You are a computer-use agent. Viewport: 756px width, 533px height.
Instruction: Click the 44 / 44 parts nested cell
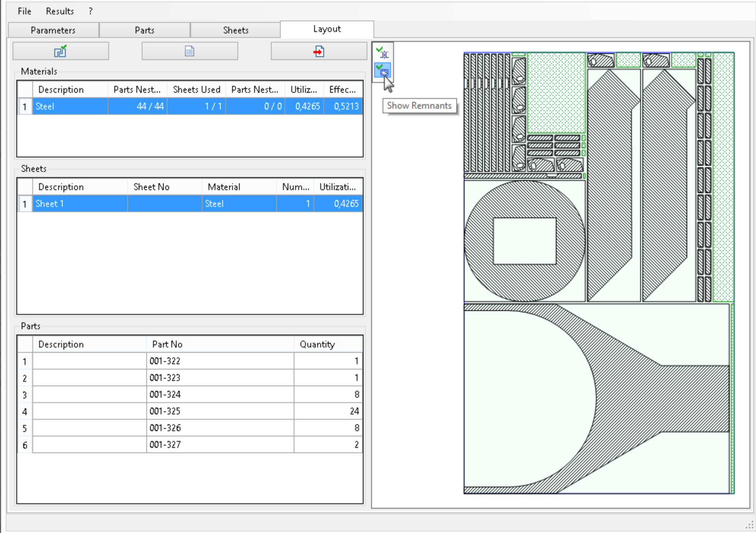tap(138, 106)
